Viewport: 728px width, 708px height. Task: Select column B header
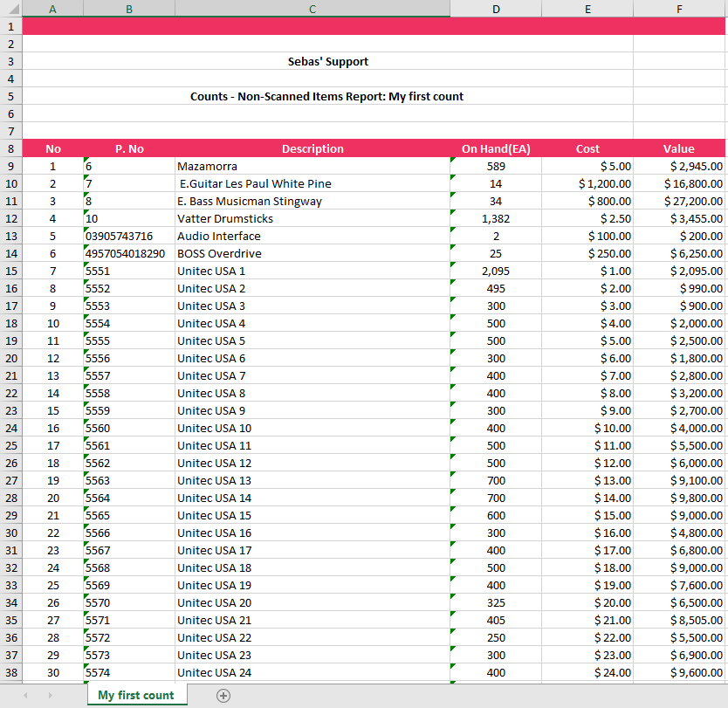pos(129,9)
